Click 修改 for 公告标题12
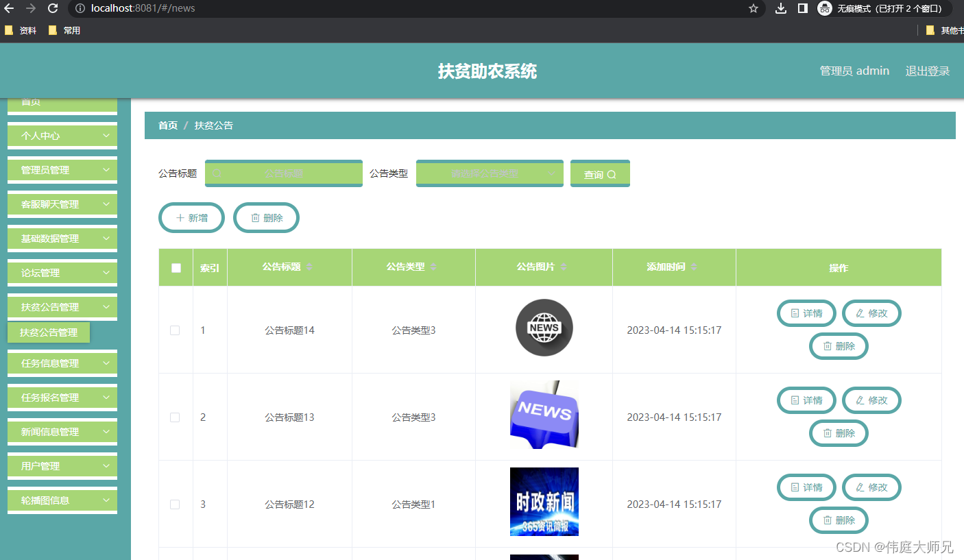The width and height of the screenshot is (964, 560). (x=871, y=487)
